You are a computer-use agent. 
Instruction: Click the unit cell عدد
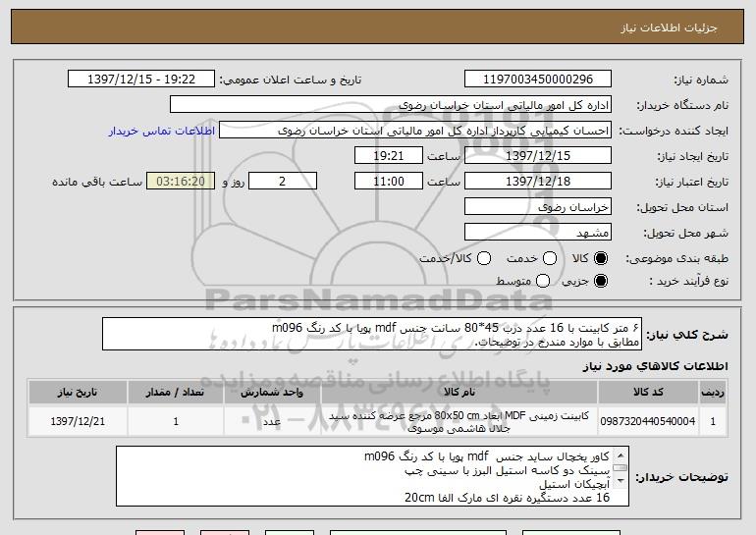click(272, 422)
